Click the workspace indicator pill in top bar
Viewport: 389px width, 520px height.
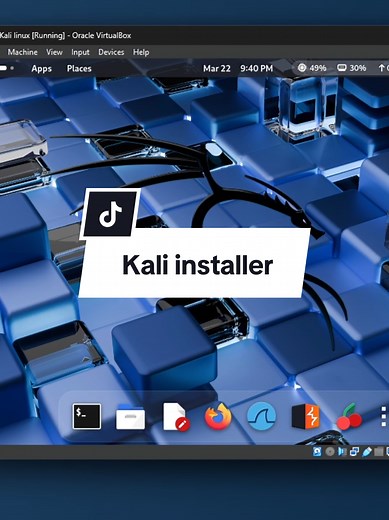point(3,68)
